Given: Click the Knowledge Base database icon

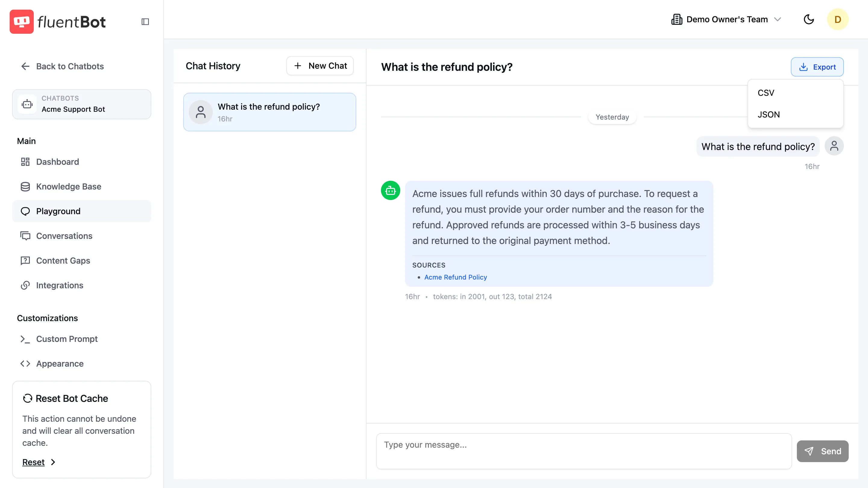Looking at the screenshot, I should coord(25,186).
